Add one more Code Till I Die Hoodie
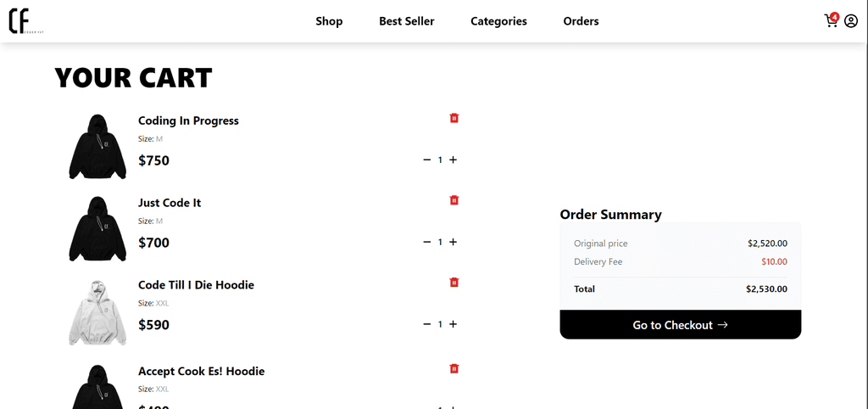The width and height of the screenshot is (868, 409). 453,323
